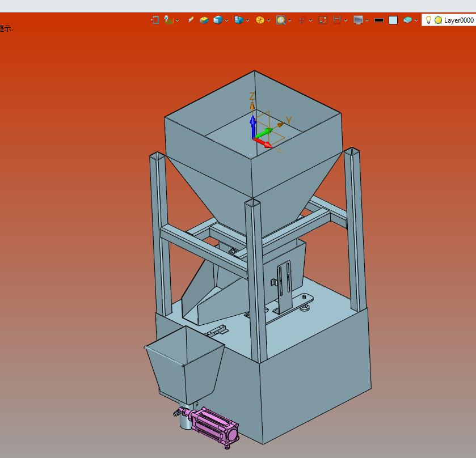Click the exit/return icon at toolbar start
This screenshot has height=458, width=476.
[x=155, y=20]
